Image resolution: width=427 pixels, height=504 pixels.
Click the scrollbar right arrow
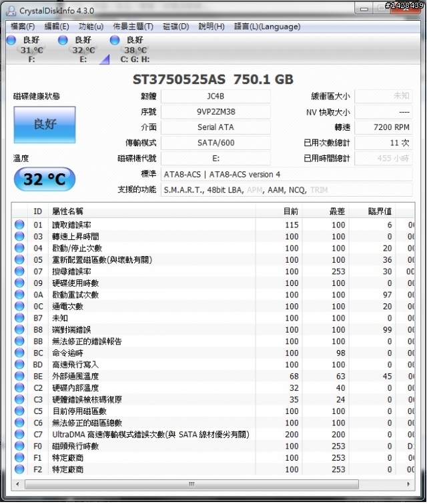click(409, 485)
